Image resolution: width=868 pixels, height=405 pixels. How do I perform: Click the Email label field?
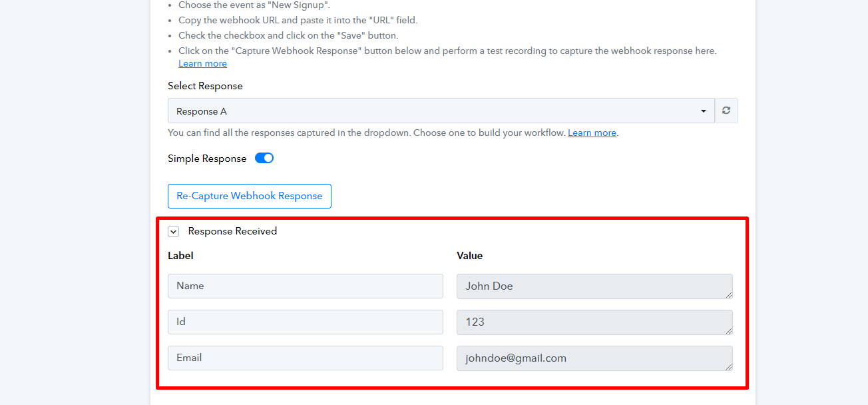click(306, 358)
